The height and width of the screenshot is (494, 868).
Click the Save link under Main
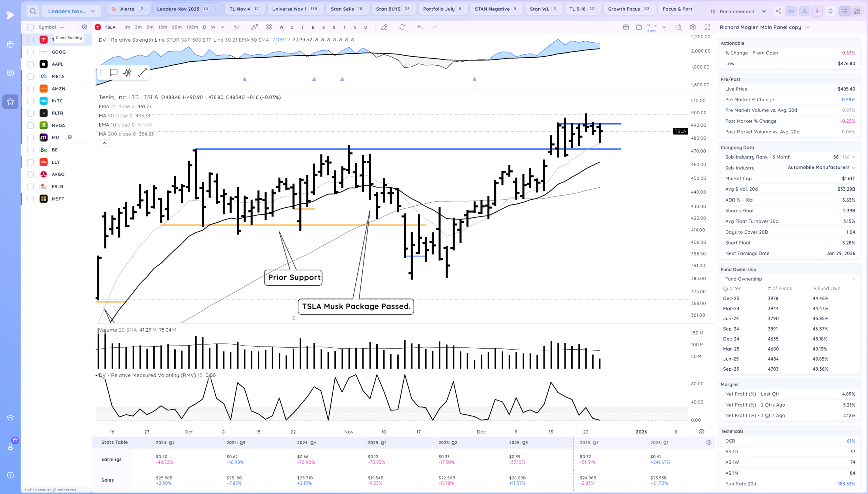(x=651, y=30)
